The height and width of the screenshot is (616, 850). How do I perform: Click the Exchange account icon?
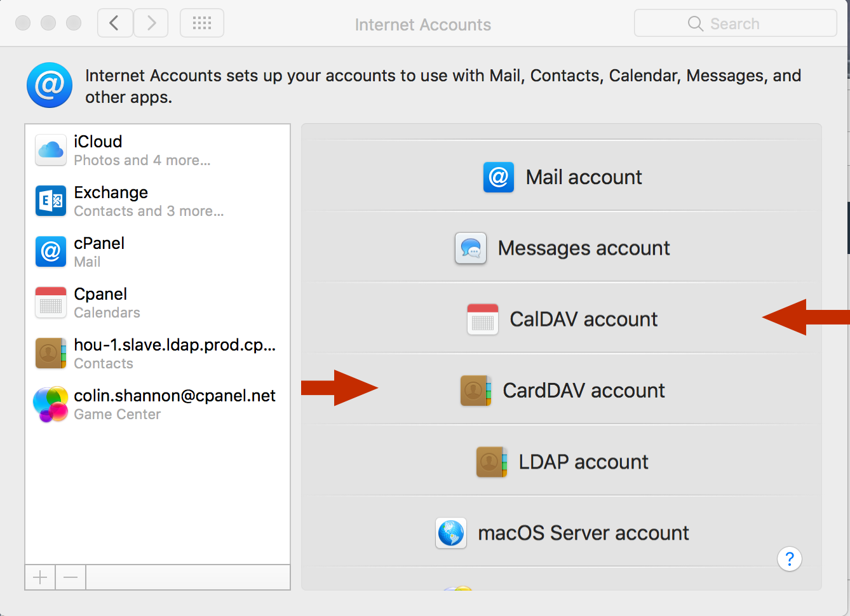tap(51, 201)
